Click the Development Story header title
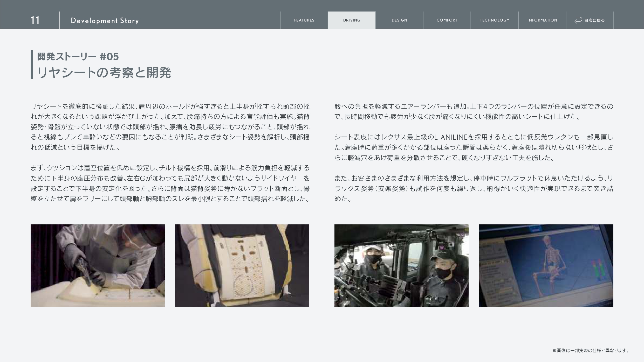644x362 pixels. (x=105, y=21)
